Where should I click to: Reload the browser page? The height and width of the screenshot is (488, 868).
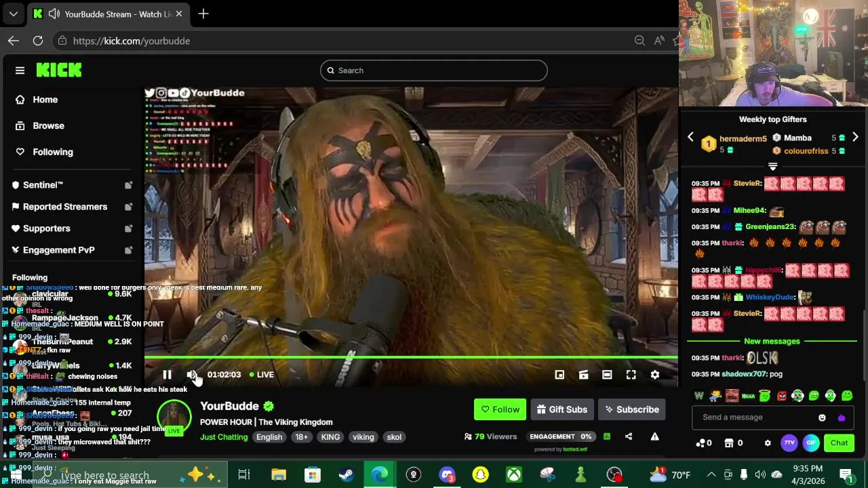[38, 41]
